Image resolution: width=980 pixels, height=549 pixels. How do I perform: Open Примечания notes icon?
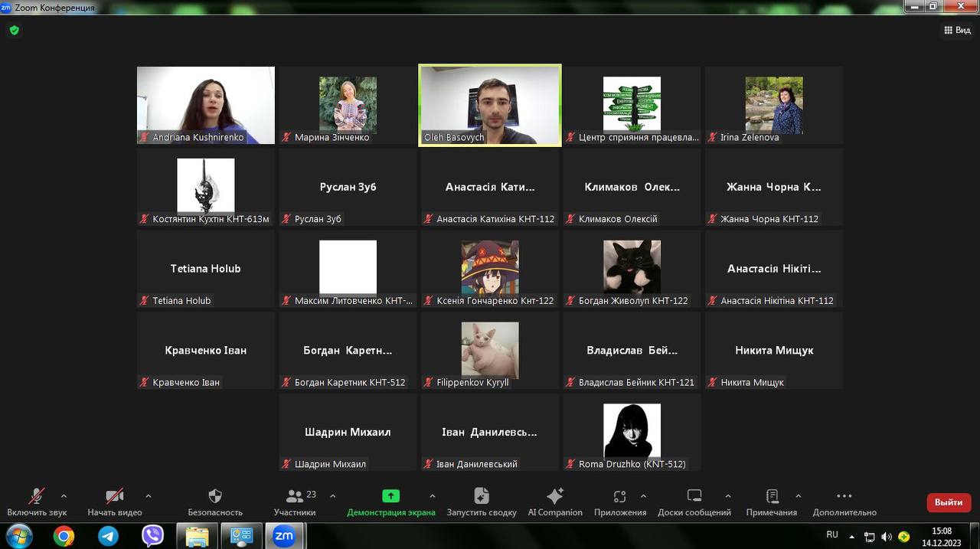[x=772, y=496]
